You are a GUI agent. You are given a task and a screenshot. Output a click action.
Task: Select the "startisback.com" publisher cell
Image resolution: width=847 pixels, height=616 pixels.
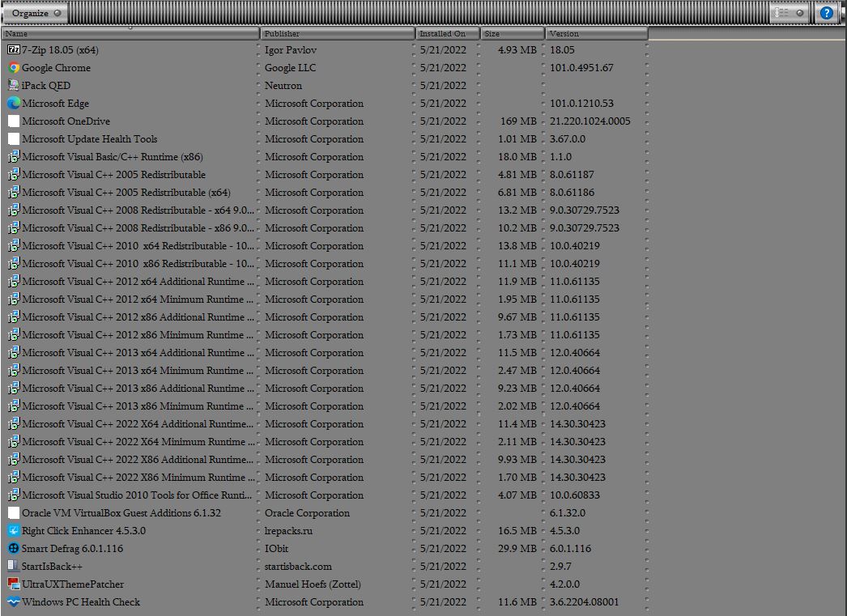[298, 567]
